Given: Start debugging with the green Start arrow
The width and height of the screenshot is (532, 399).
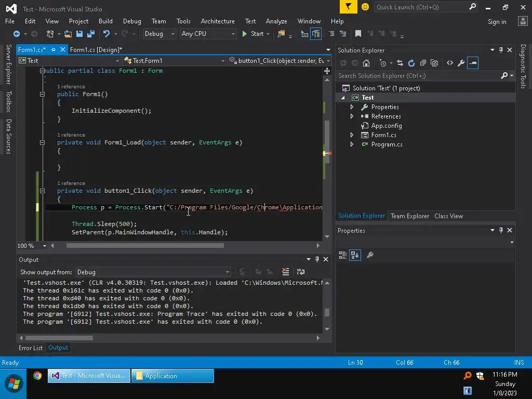Looking at the screenshot, I should point(245,34).
